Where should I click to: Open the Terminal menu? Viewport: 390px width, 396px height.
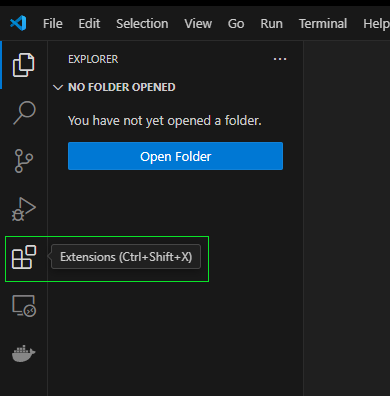click(x=323, y=24)
